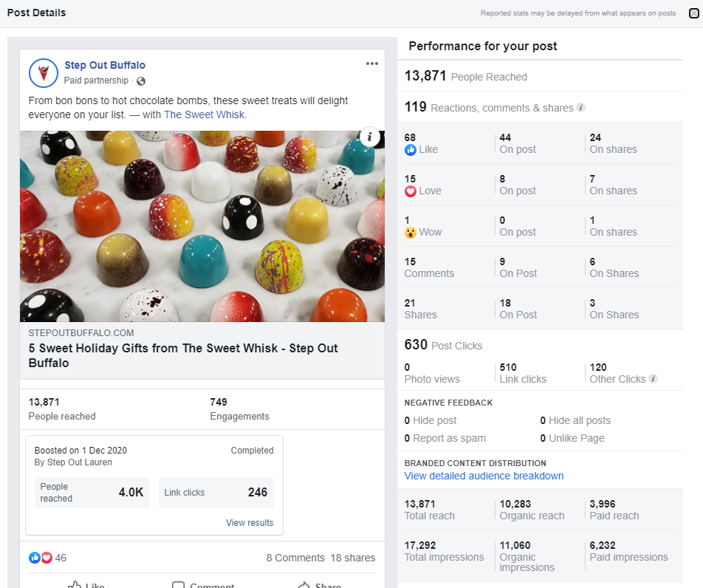
Task: Click the NEGATIVE FEEDBACK heading
Action: pyautogui.click(x=448, y=403)
